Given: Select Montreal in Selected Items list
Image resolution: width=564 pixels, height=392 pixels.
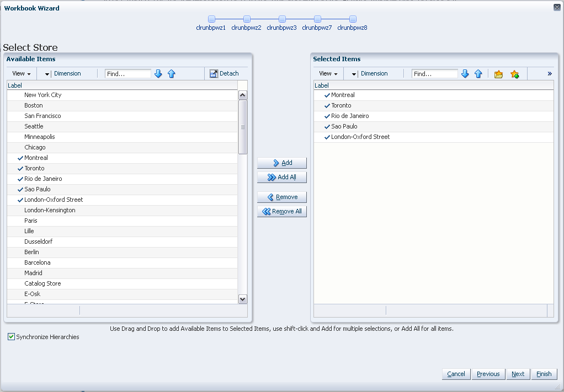Looking at the screenshot, I should pyautogui.click(x=433, y=95).
